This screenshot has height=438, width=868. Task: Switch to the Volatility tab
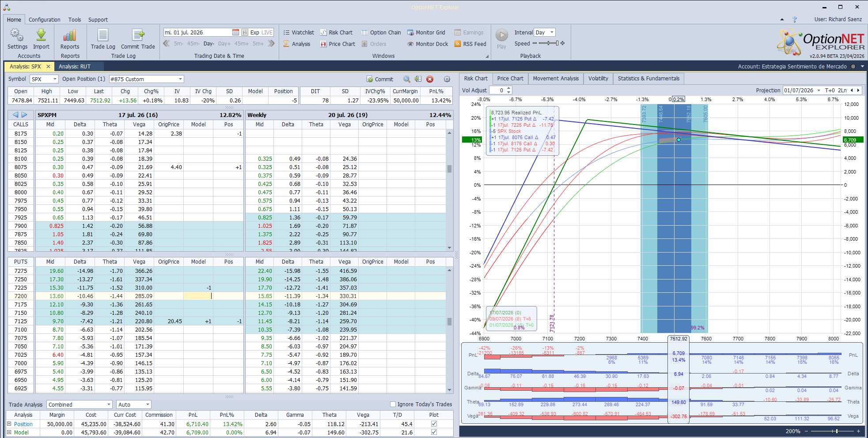(598, 79)
